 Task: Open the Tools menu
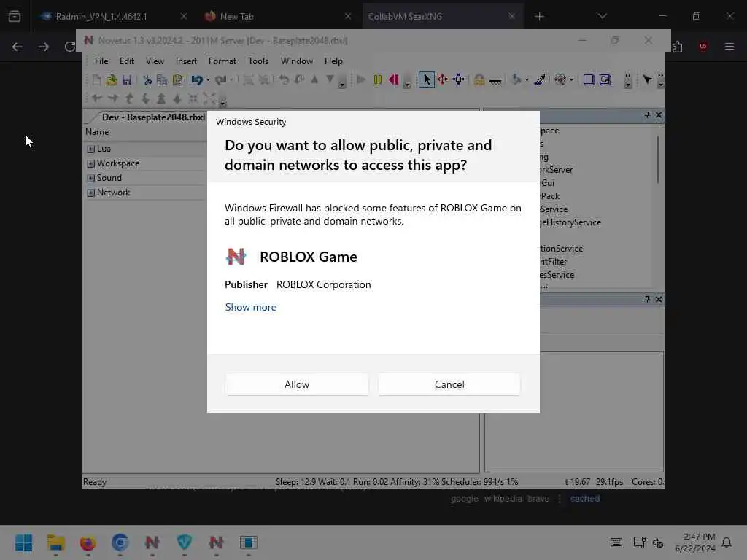258,61
